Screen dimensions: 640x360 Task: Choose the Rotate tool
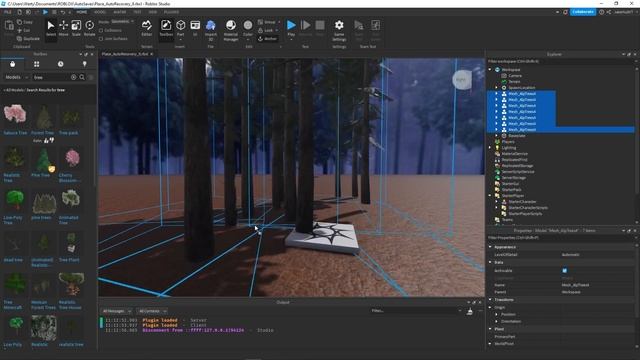(x=89, y=28)
